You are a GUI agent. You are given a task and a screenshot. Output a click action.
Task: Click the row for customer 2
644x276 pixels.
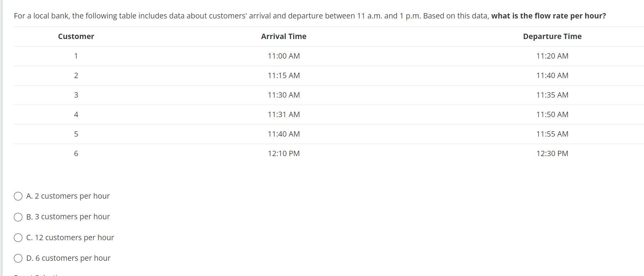(x=284, y=75)
